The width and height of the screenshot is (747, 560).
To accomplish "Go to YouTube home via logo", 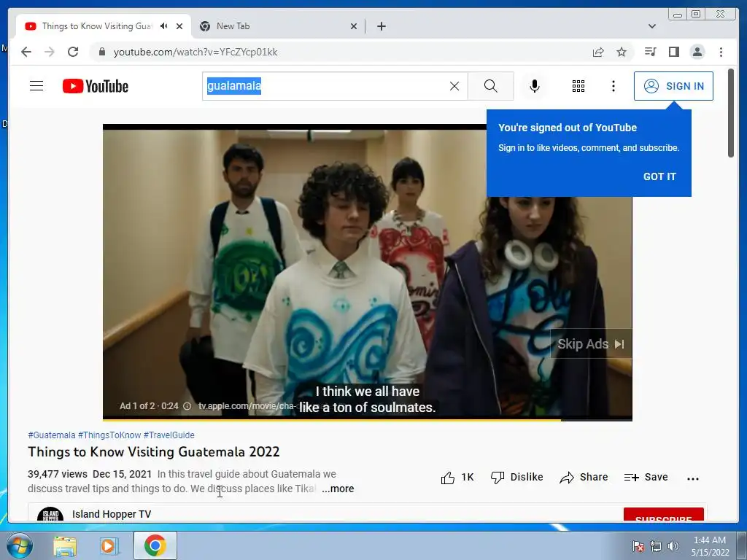I will coord(96,86).
